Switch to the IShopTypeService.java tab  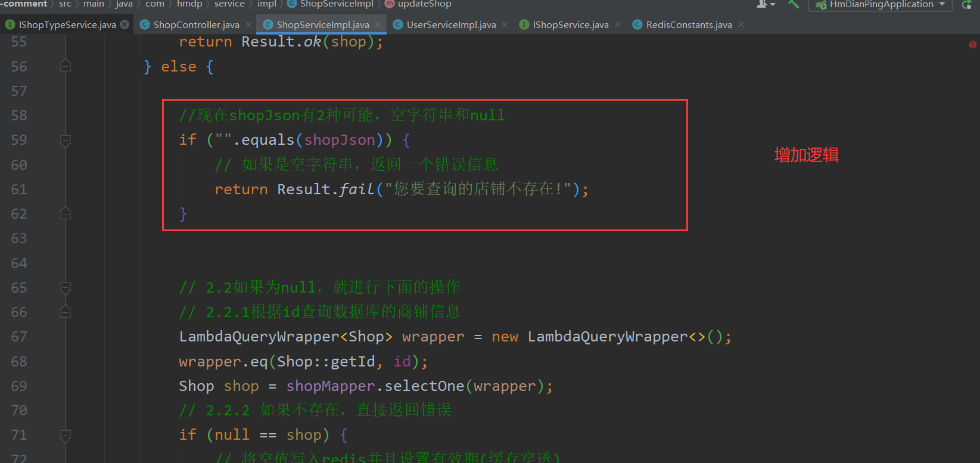pyautogui.click(x=67, y=24)
